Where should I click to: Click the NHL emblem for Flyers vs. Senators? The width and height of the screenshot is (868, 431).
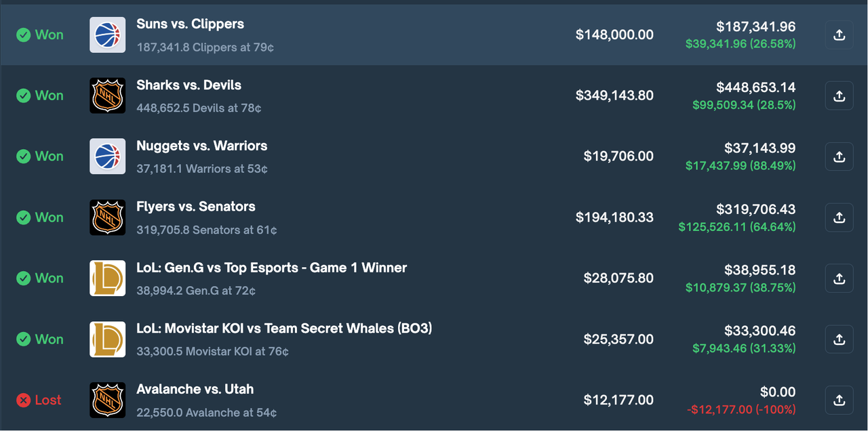point(106,218)
